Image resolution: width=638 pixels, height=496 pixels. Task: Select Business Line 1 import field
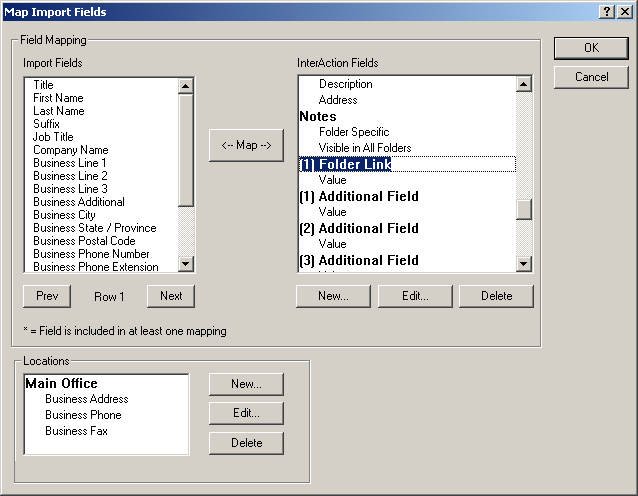click(70, 163)
